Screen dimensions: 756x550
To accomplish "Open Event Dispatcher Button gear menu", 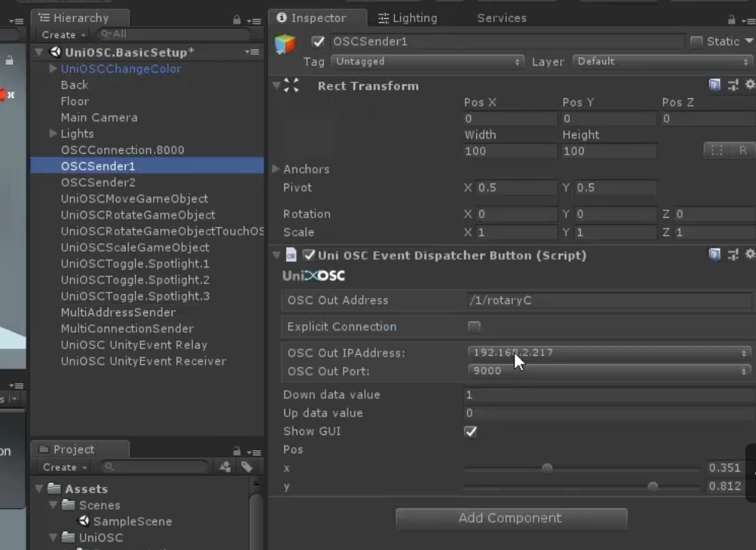I will click(750, 254).
